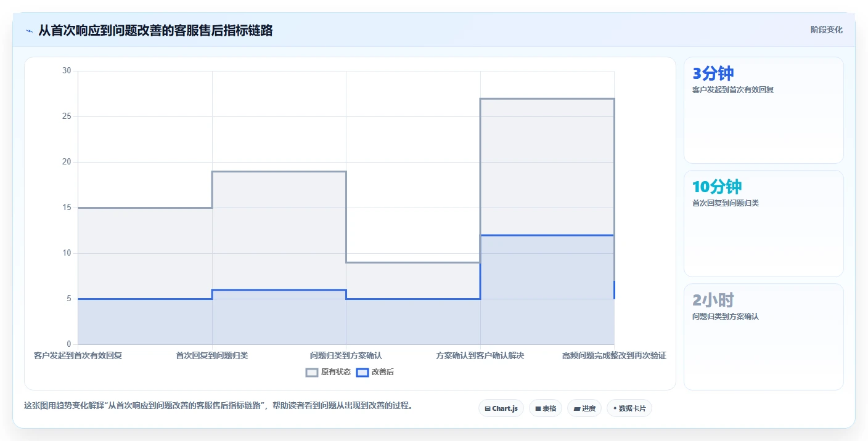Click the title 从首次响应到问题改善的客服售后指标链路
Viewport: 868px width, 441px height.
[155, 31]
